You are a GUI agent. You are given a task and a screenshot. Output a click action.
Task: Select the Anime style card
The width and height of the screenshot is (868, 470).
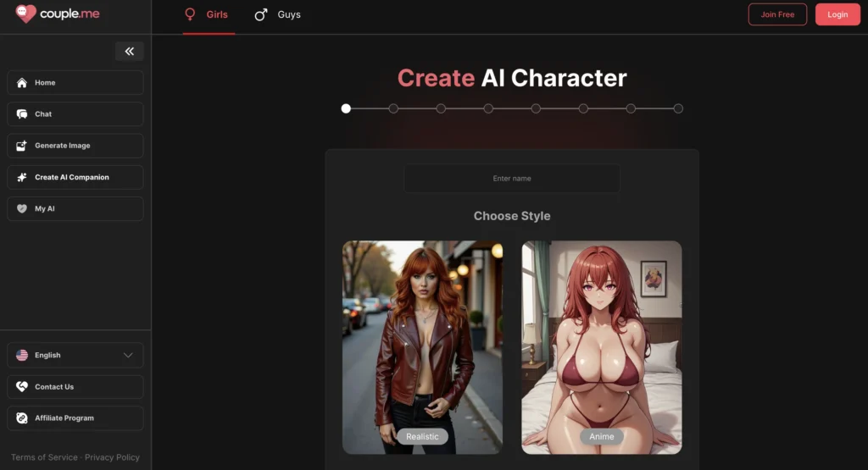(602, 347)
